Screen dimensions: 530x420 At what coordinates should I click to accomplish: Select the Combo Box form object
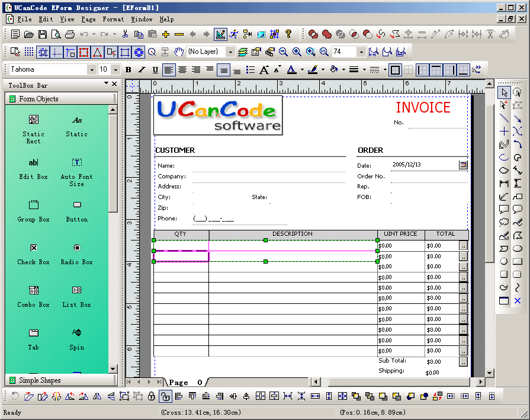click(x=33, y=297)
